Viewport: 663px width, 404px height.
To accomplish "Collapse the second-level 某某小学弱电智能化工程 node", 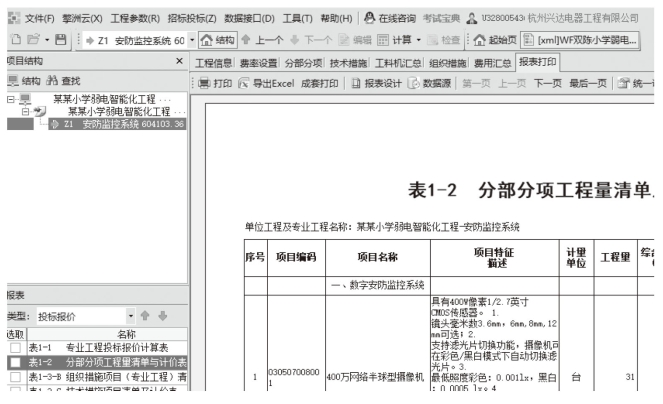I will click(x=26, y=112).
